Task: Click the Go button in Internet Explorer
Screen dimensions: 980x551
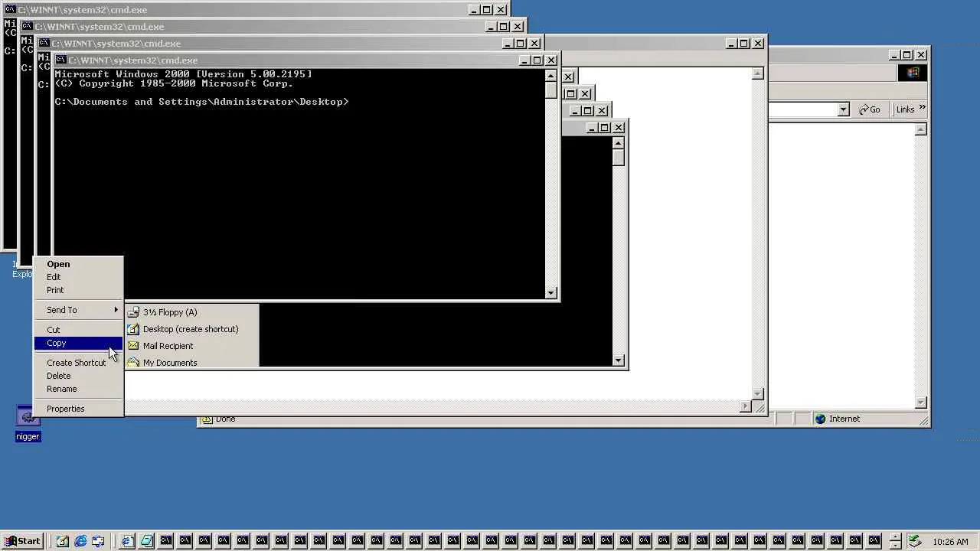Action: point(870,109)
